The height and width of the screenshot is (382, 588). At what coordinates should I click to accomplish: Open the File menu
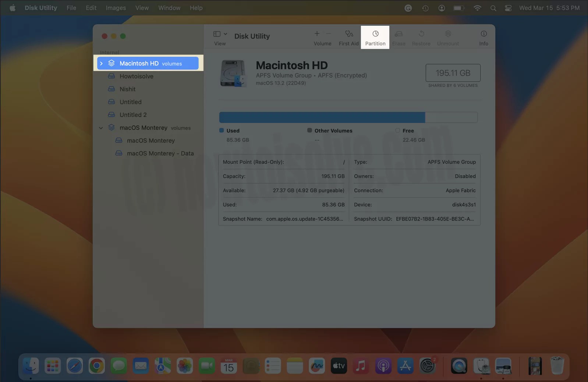point(71,8)
